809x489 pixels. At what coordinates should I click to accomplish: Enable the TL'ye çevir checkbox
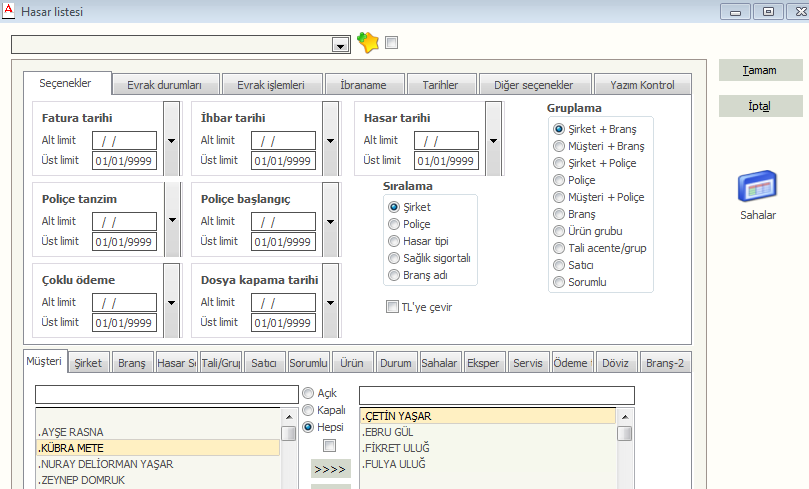pyautogui.click(x=393, y=307)
